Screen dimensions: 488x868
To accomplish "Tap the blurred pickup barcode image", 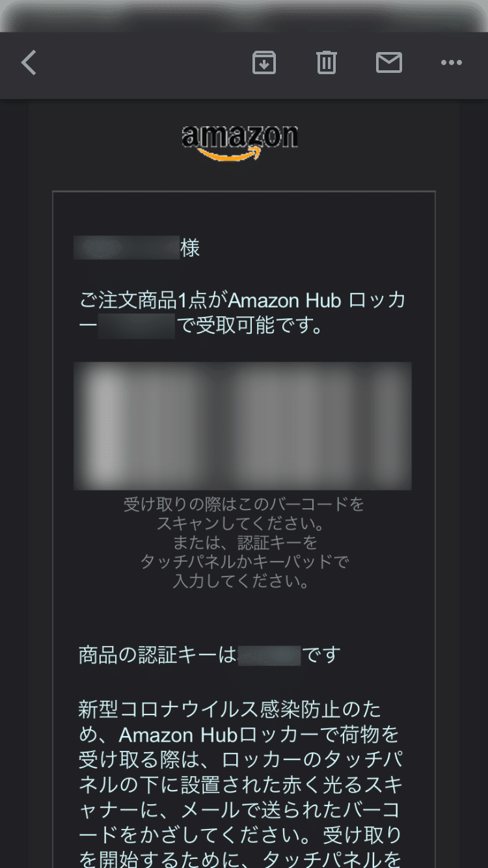I will [243, 426].
